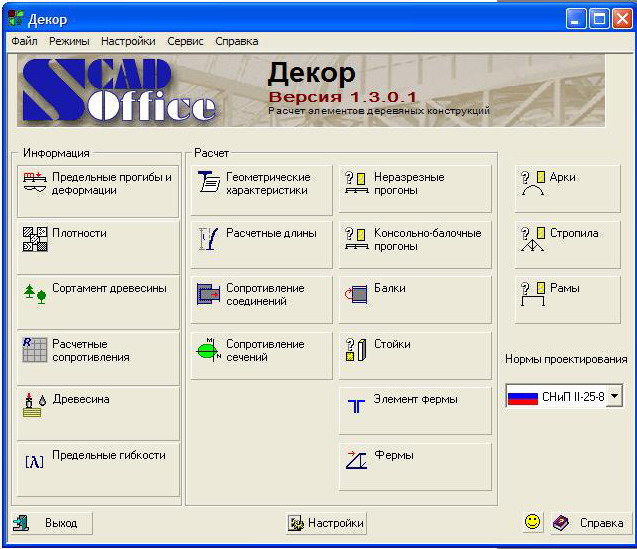Open the Стойки calculation mode
Viewport: 637px width, 549px height.
pos(415,356)
